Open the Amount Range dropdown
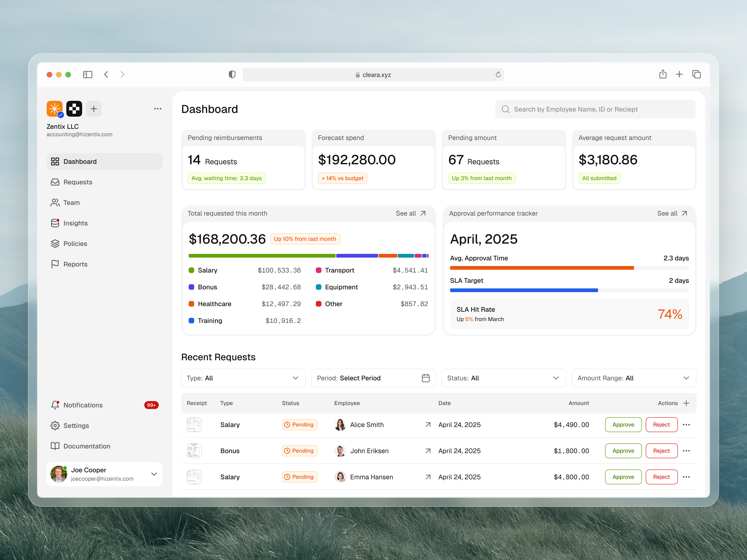 [633, 378]
